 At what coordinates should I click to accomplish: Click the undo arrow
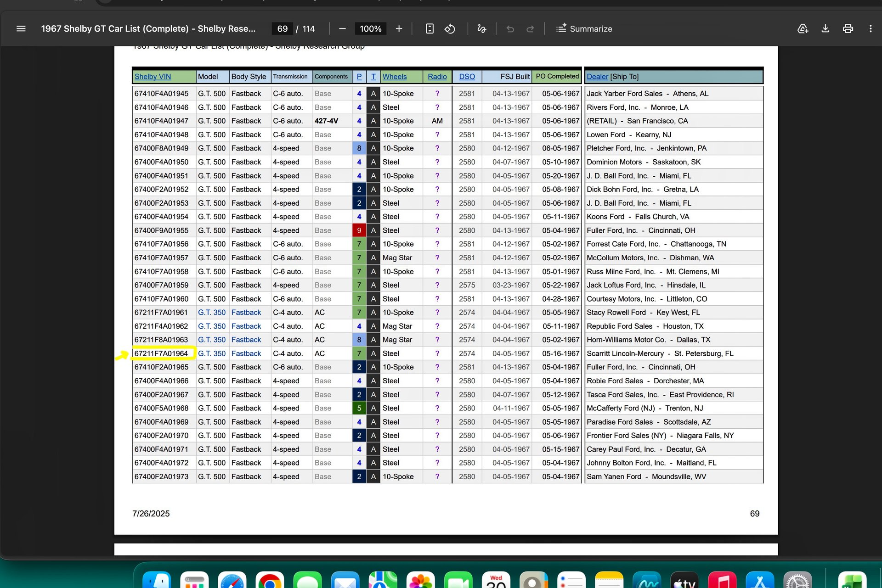(x=510, y=28)
